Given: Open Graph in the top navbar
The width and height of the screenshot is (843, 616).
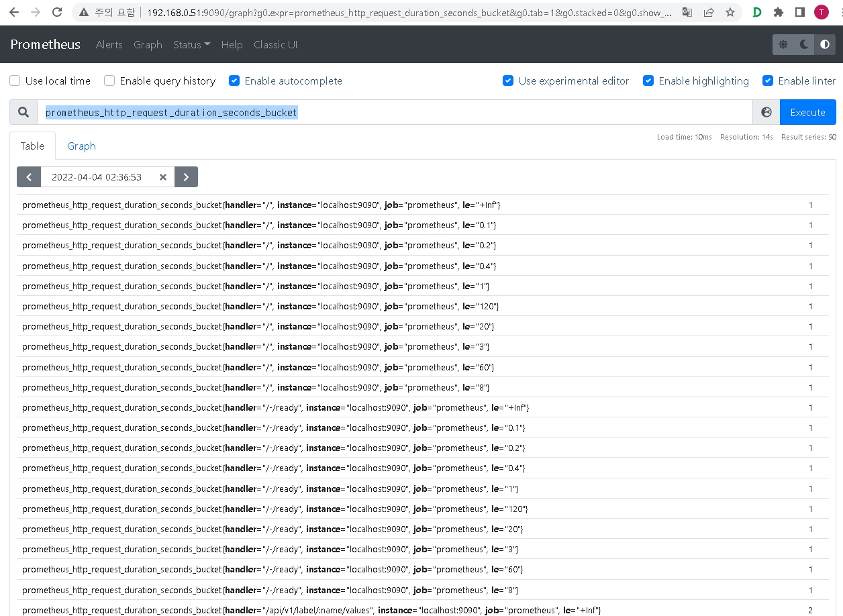Looking at the screenshot, I should [148, 45].
